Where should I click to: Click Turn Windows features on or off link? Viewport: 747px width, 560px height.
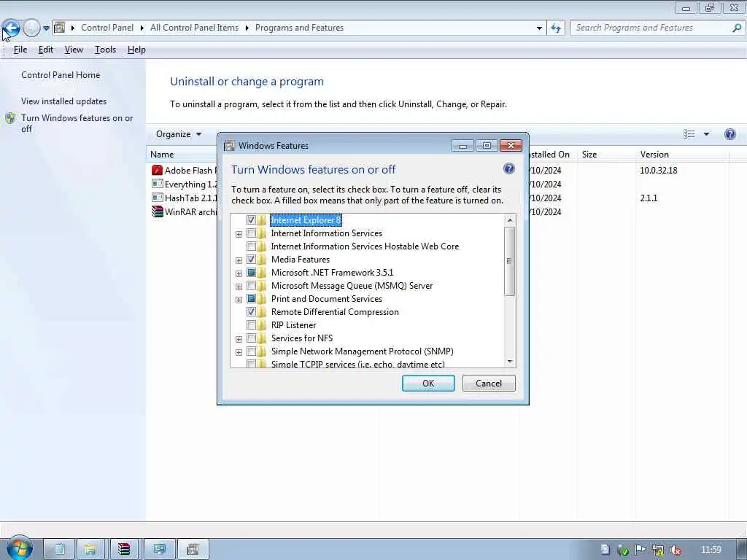77,123
